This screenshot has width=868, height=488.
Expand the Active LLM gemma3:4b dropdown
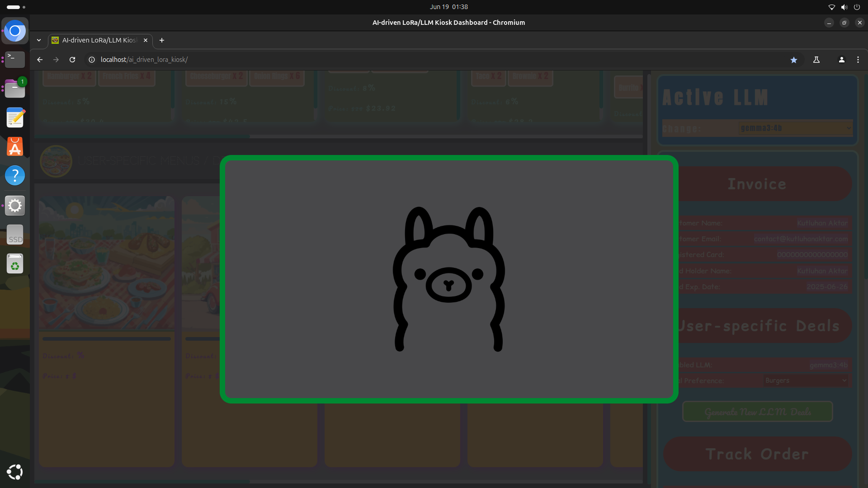tap(796, 128)
